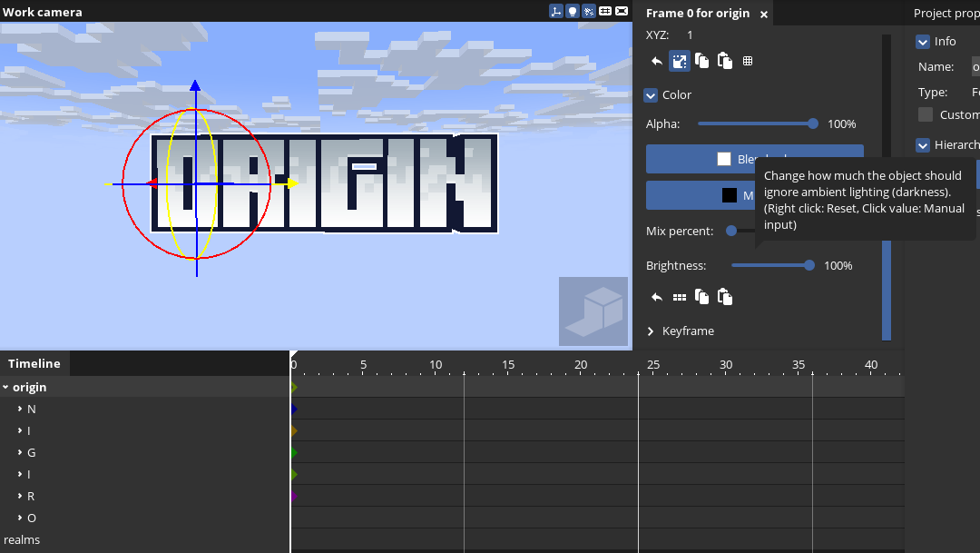The width and height of the screenshot is (980, 553).
Task: Close the 'Frame 0 for origin' tab
Action: pyautogui.click(x=764, y=14)
